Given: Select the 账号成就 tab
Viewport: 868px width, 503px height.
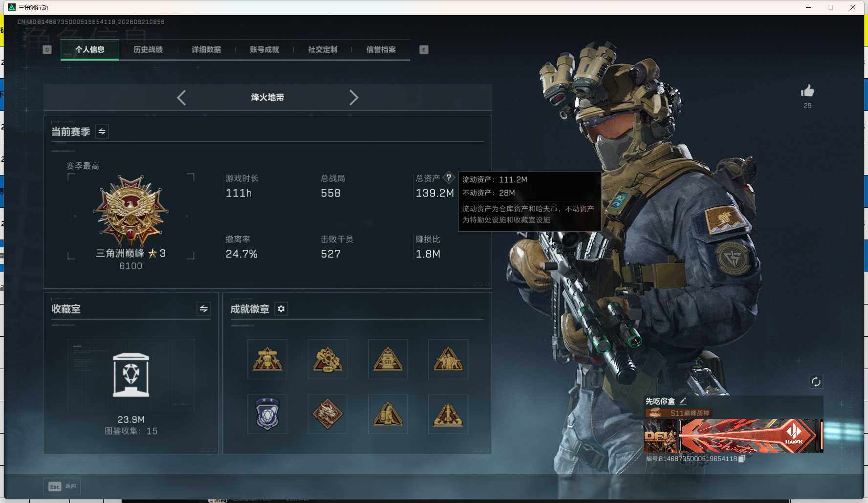Looking at the screenshot, I should (264, 49).
